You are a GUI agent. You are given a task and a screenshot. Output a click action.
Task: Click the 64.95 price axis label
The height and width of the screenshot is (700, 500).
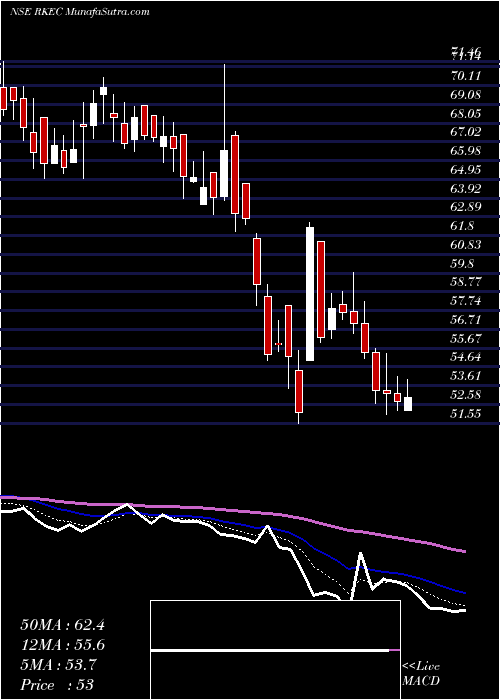(466, 170)
